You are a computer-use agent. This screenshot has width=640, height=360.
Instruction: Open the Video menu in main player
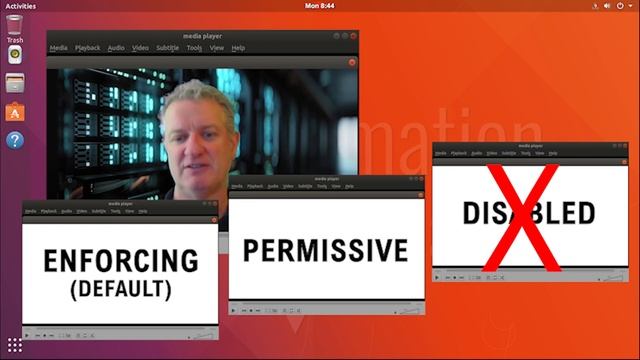coord(140,48)
